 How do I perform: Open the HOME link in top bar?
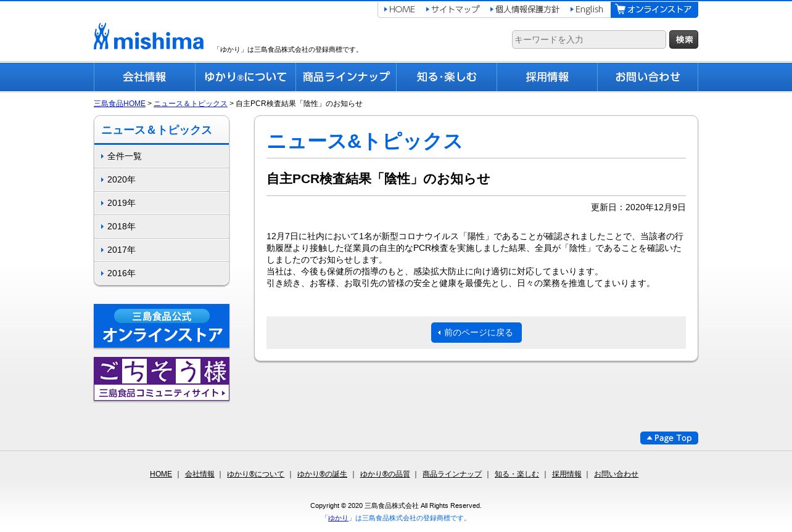399,9
